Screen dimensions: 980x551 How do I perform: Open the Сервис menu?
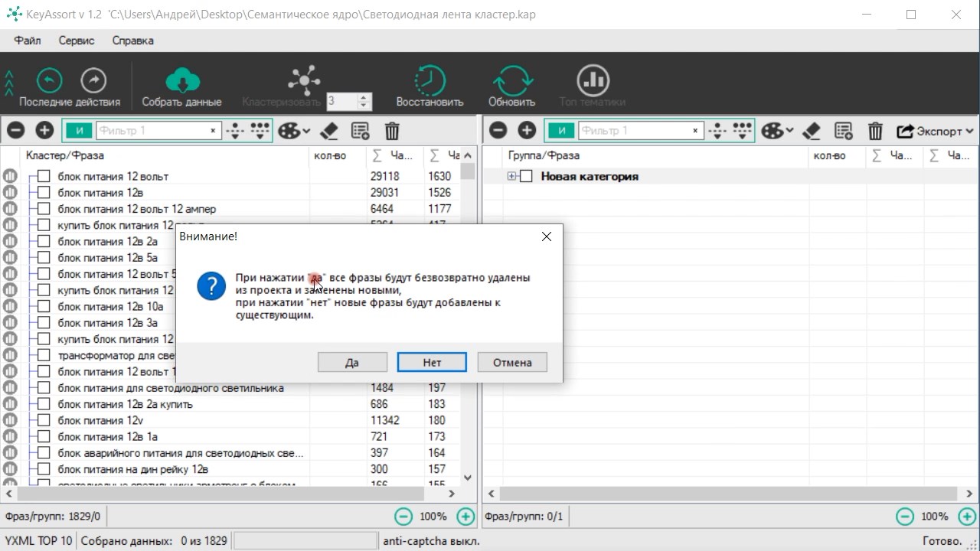tap(77, 41)
